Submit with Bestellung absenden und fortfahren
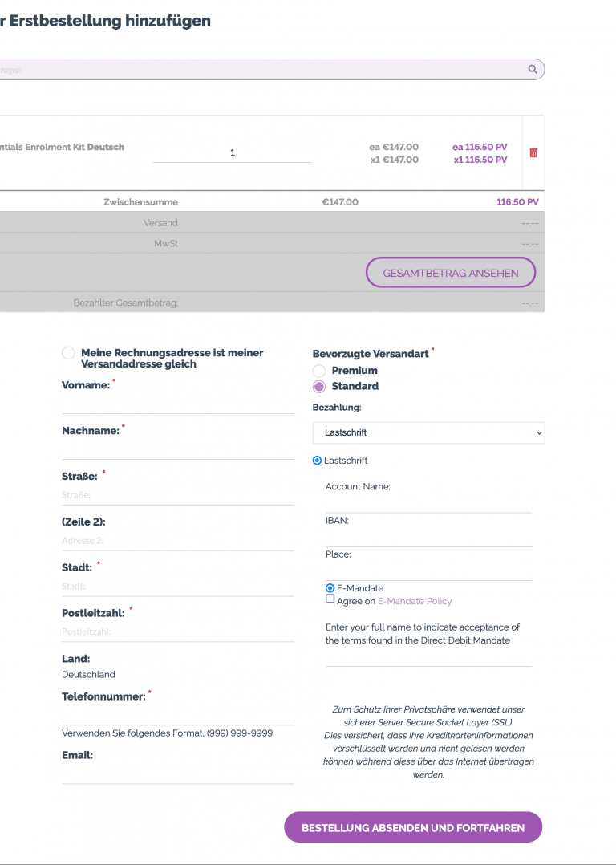Viewport: 616px width, 865px height. coord(413,827)
